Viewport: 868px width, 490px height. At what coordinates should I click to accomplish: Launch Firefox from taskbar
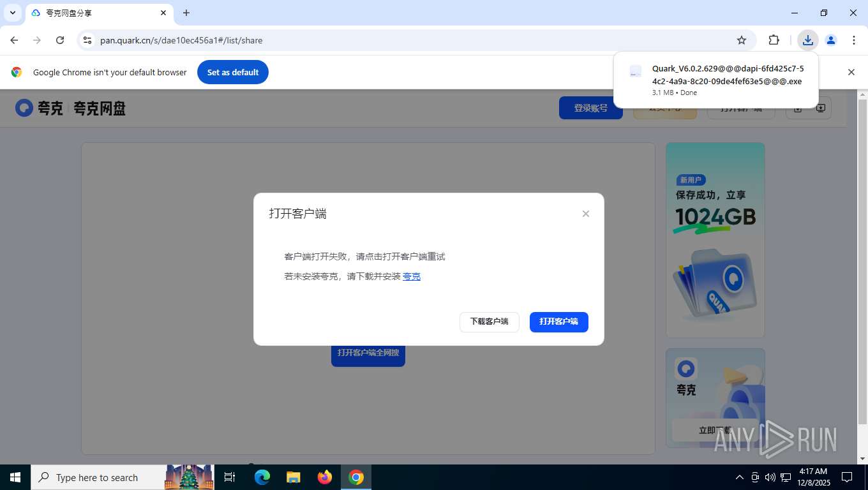point(325,477)
